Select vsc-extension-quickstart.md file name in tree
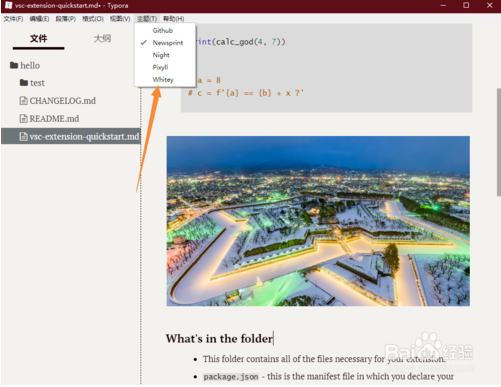The width and height of the screenshot is (501, 387). point(84,137)
